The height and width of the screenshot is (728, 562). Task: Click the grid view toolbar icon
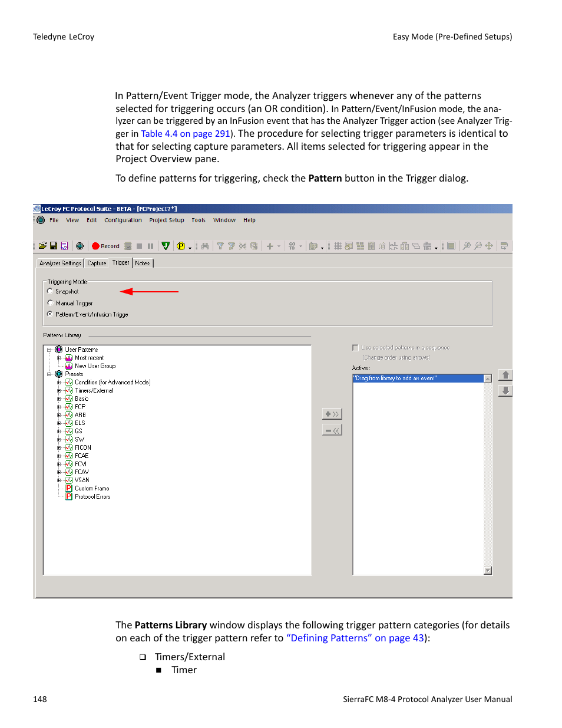[338, 246]
